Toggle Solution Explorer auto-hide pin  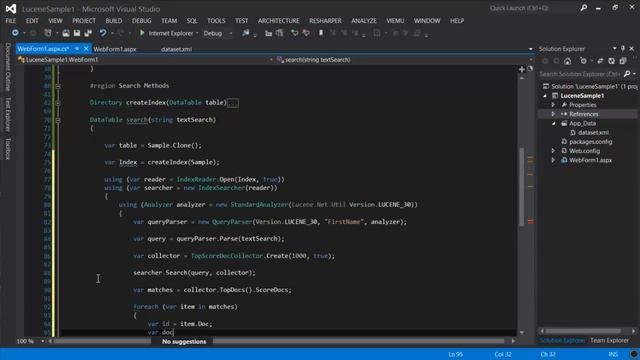pyautogui.click(x=623, y=49)
